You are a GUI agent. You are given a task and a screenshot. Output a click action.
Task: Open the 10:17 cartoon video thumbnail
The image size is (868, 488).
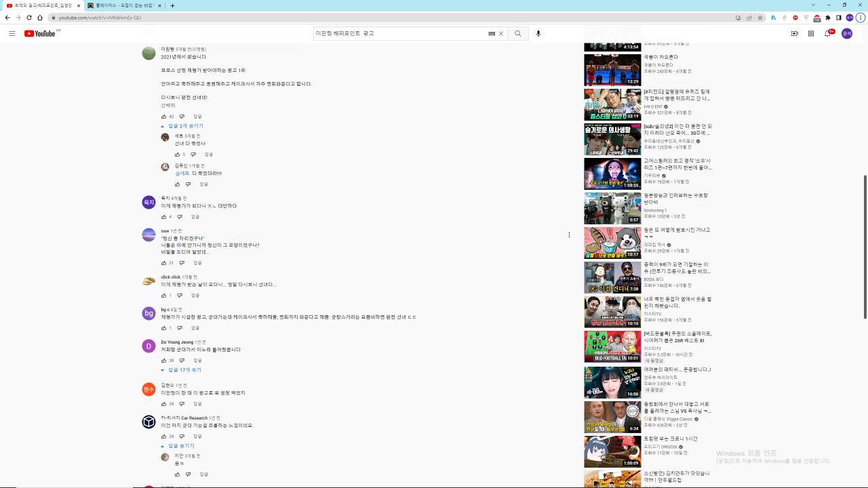(612, 243)
